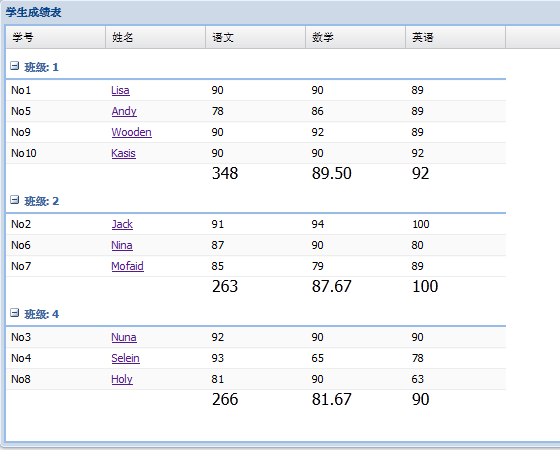Click the Mofaid name link

click(128, 266)
